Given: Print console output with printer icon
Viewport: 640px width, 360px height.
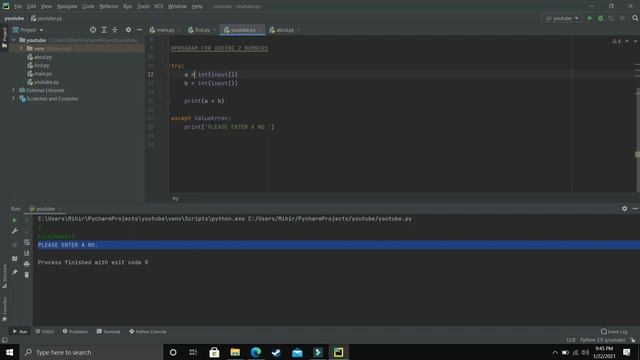Looking at the screenshot, I should [x=27, y=264].
